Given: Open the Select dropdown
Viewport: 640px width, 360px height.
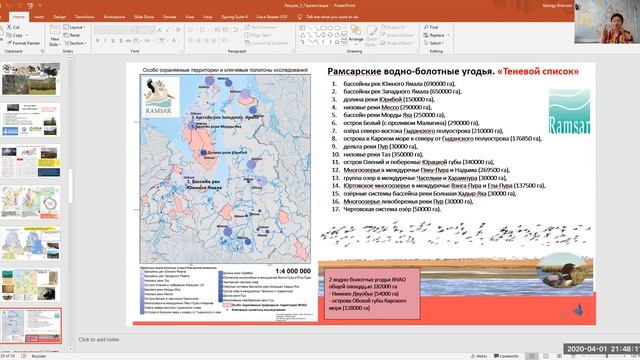Looking at the screenshot, I should coord(434,43).
